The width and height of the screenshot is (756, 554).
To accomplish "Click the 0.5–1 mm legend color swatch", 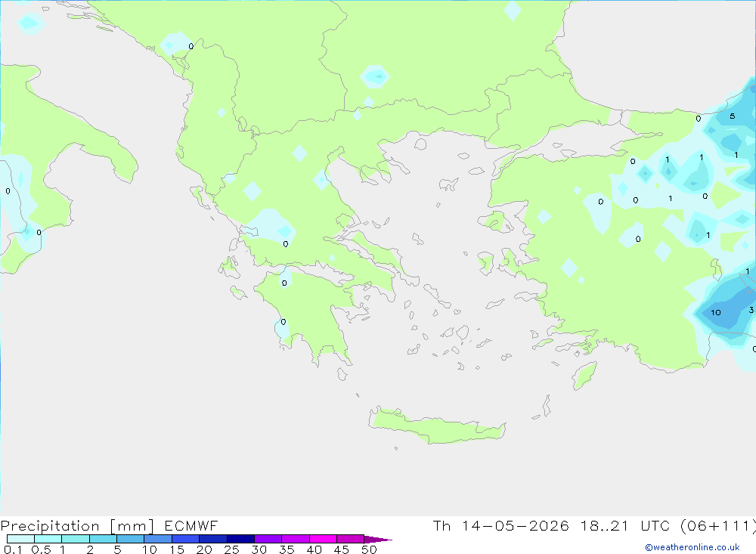I will coord(48,539).
